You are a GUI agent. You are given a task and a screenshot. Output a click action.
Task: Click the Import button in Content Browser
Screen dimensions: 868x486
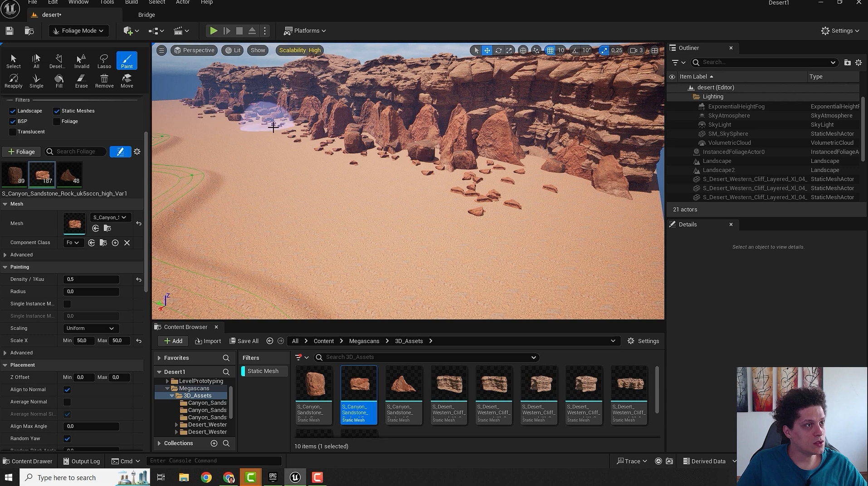pos(208,341)
